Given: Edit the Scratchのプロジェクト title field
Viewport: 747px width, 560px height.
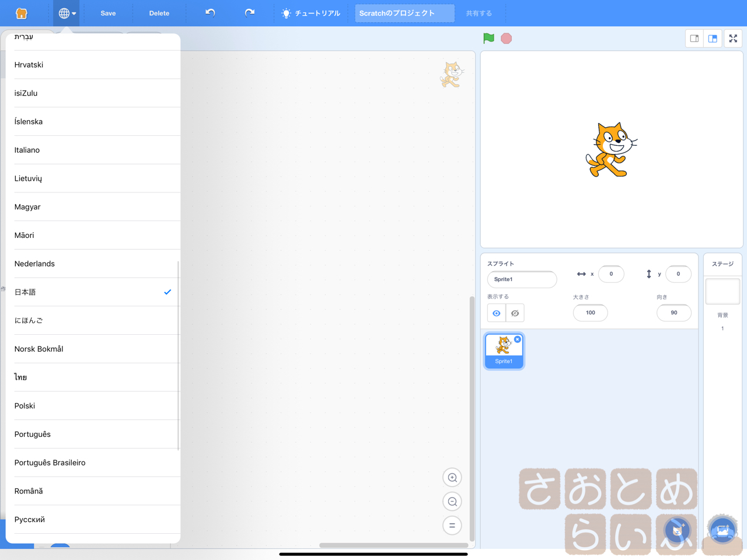Looking at the screenshot, I should (x=404, y=13).
